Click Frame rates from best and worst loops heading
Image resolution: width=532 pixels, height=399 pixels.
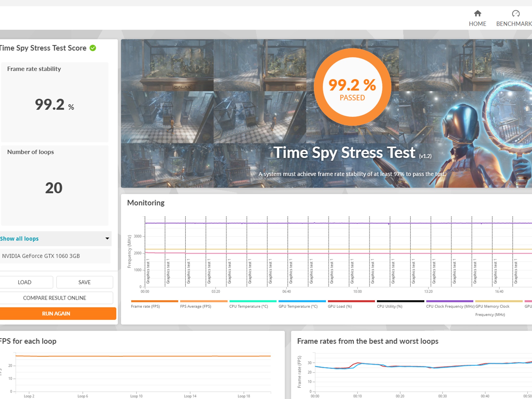tap(368, 341)
